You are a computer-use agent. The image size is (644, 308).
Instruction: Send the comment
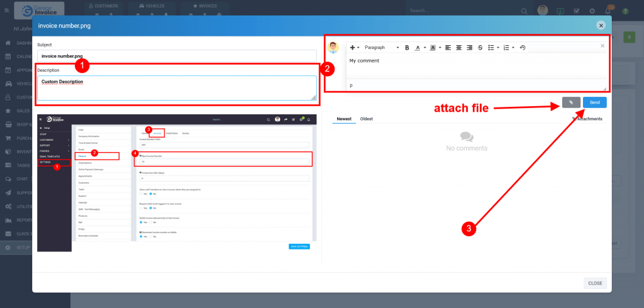(x=594, y=102)
